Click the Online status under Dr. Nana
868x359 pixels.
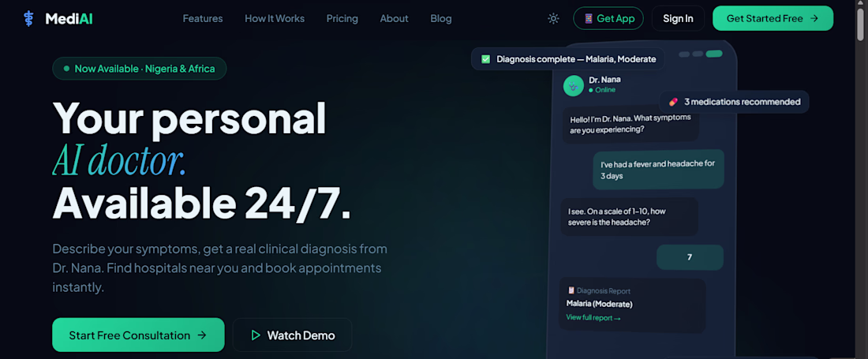coord(602,90)
